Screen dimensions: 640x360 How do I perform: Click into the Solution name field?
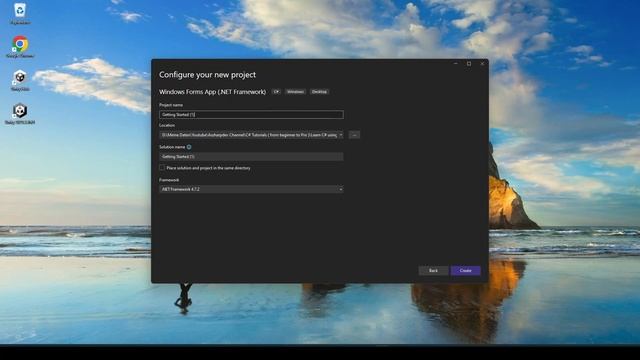[251, 157]
